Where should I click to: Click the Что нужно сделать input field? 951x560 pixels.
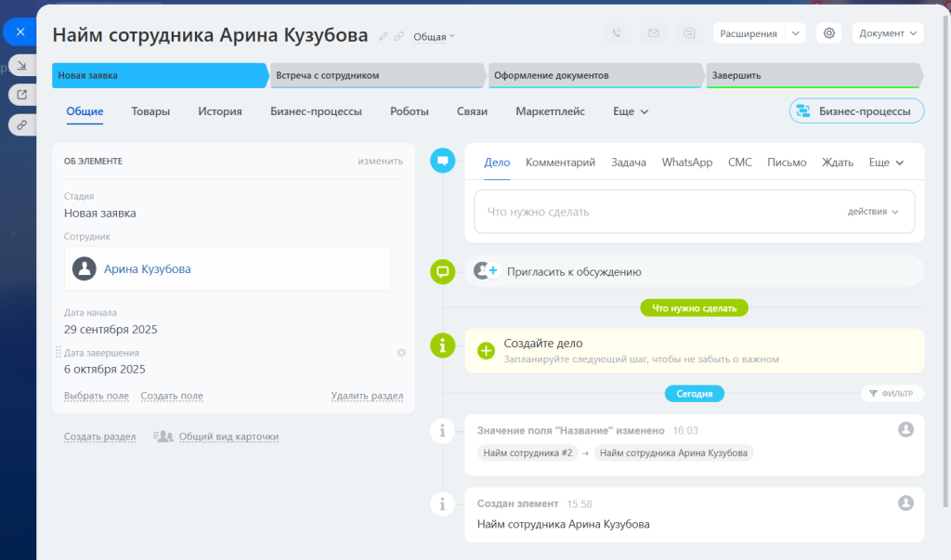coord(650,212)
